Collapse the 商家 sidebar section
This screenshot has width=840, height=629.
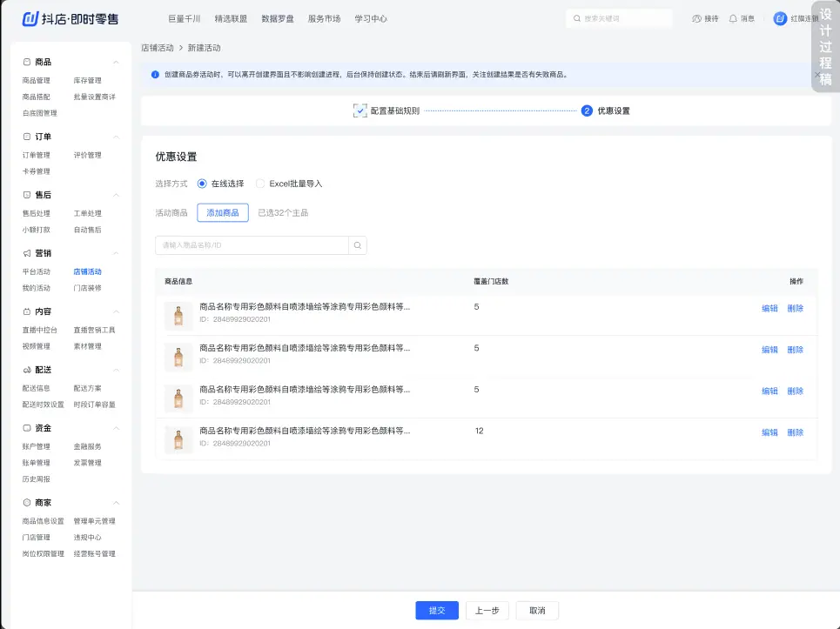(x=117, y=503)
